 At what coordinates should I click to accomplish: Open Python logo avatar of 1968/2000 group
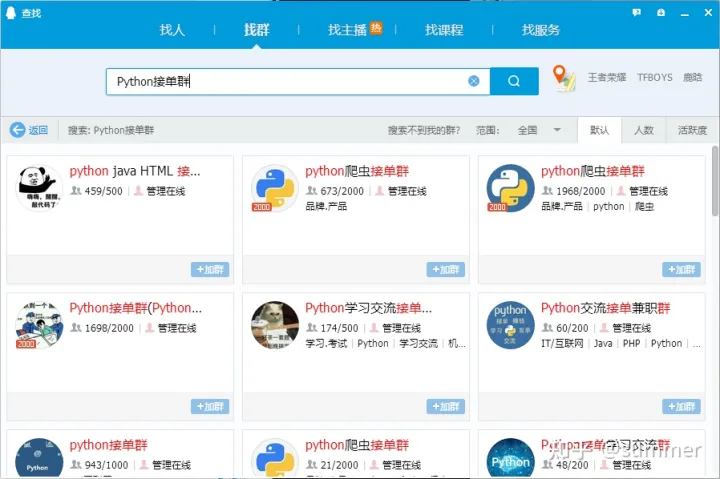click(510, 188)
